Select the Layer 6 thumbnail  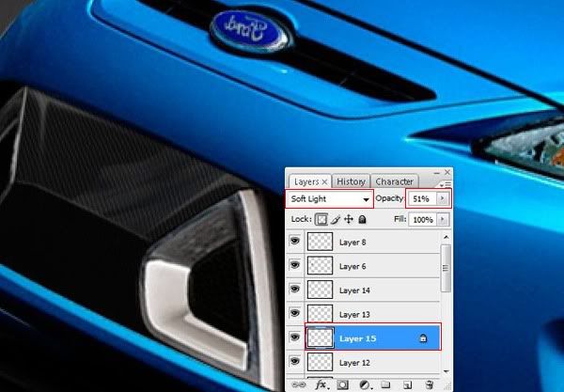tap(320, 266)
